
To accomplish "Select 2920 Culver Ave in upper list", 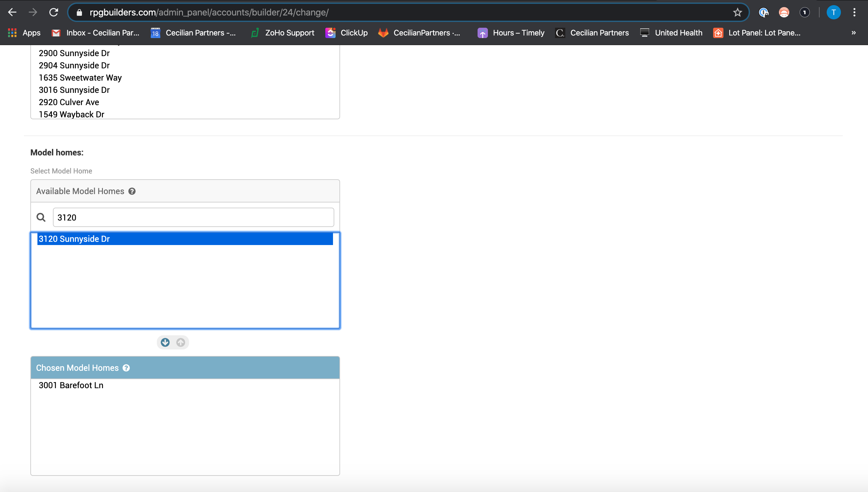I will click(69, 102).
